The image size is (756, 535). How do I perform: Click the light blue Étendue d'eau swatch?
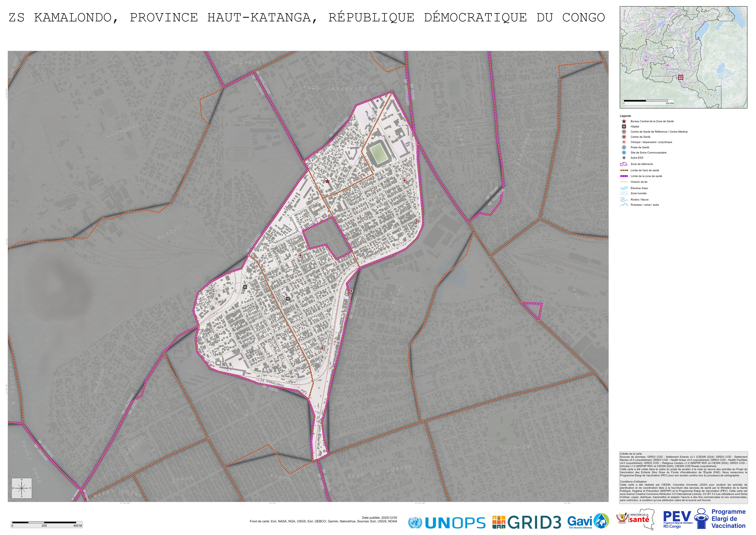(624, 188)
